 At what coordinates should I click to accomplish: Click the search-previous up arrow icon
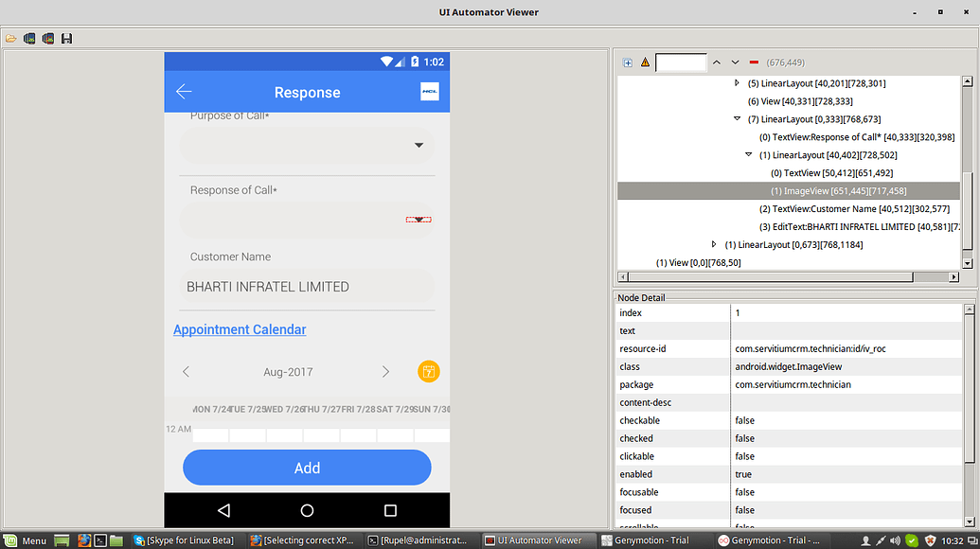pyautogui.click(x=719, y=62)
